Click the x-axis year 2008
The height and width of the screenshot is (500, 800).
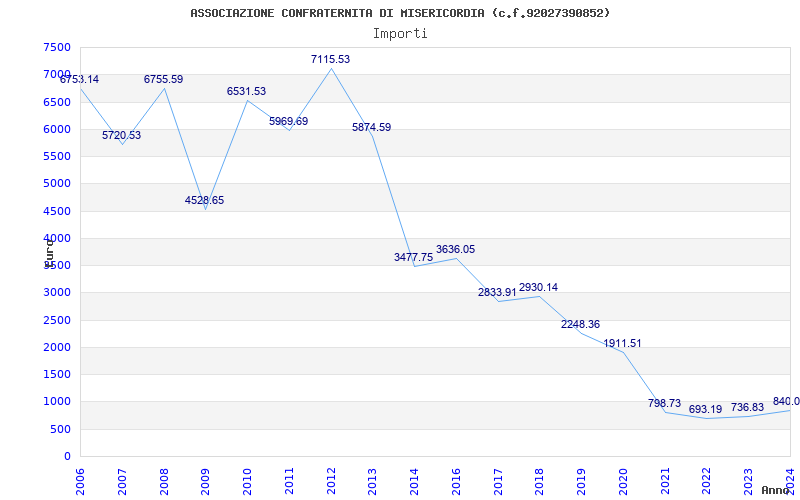(x=164, y=482)
